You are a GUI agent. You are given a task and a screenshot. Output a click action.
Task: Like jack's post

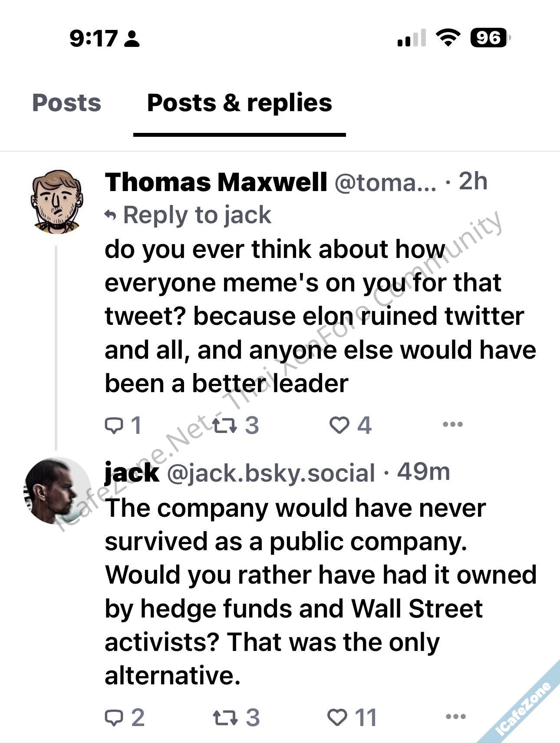[x=337, y=717]
